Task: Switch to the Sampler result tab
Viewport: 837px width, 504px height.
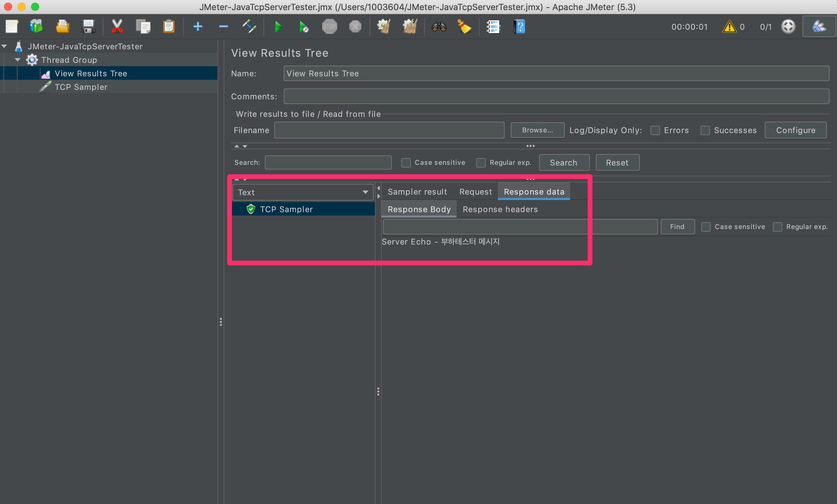Action: [417, 192]
